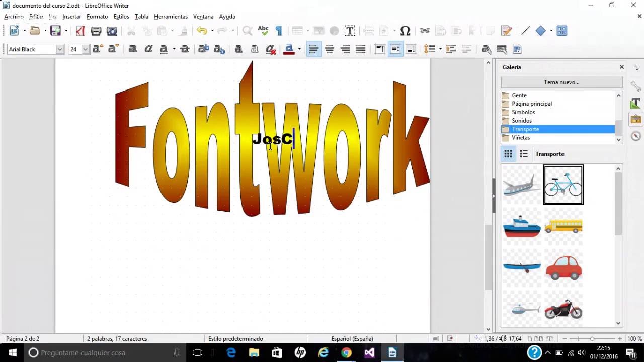Viewport: 644px width, 362px height.
Task: Toggle Italic formatting
Action: click(148, 49)
